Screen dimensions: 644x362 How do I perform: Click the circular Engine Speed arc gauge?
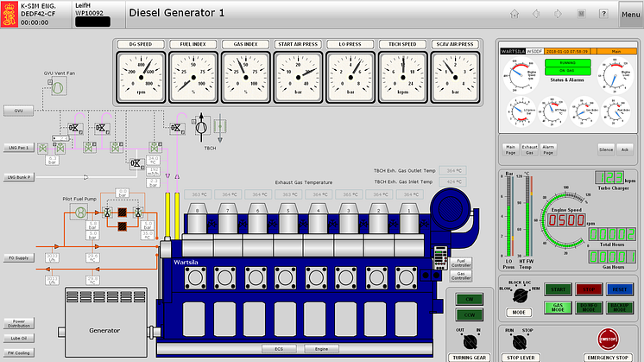565,220
